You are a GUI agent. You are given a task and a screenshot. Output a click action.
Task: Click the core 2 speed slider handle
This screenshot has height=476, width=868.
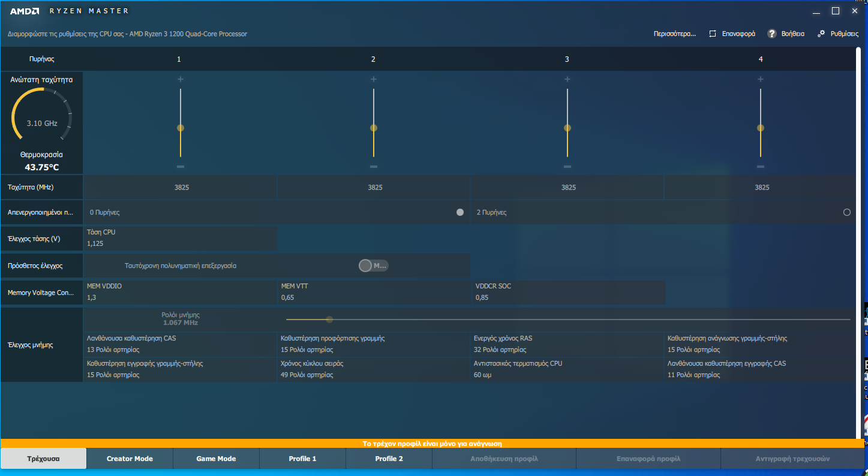pyautogui.click(x=373, y=128)
